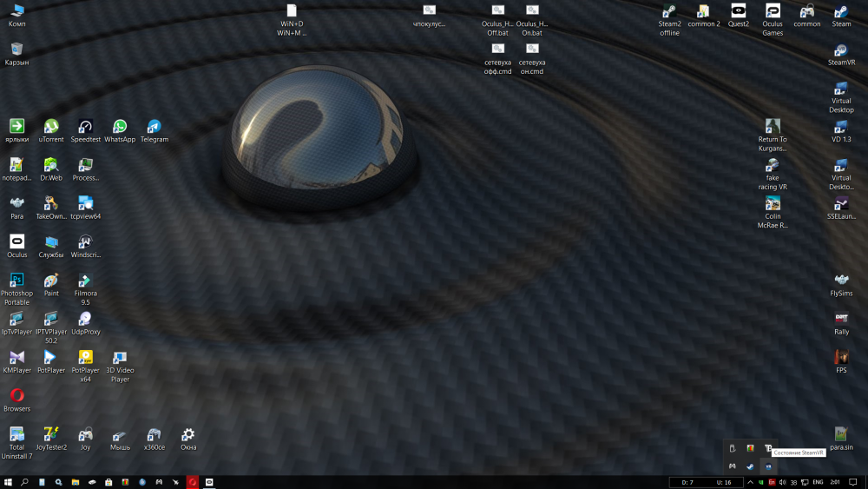Select the SSELaun... desktop icon
The width and height of the screenshot is (868, 489).
coord(841,208)
